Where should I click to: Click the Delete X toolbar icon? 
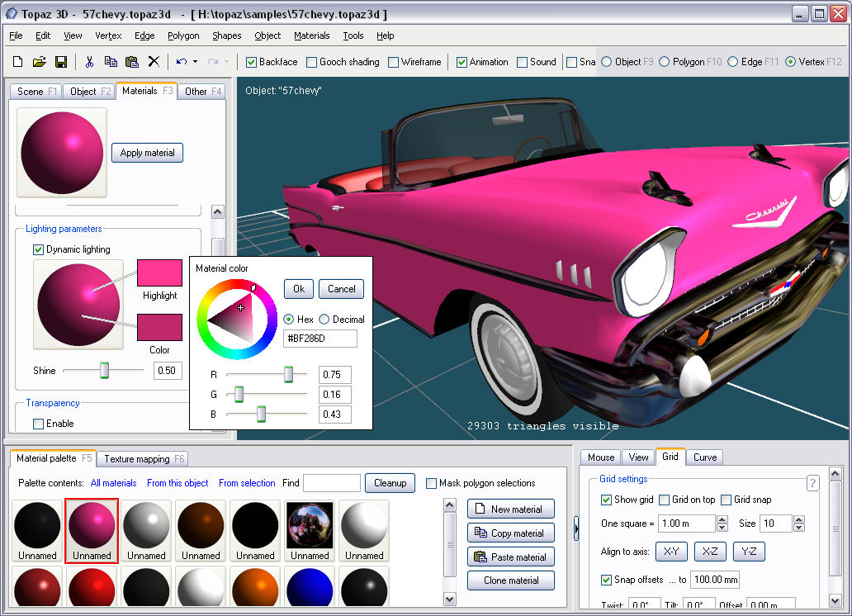pos(154,62)
